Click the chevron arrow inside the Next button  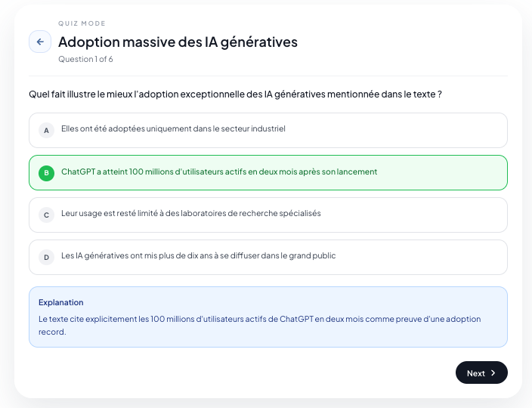(x=493, y=372)
